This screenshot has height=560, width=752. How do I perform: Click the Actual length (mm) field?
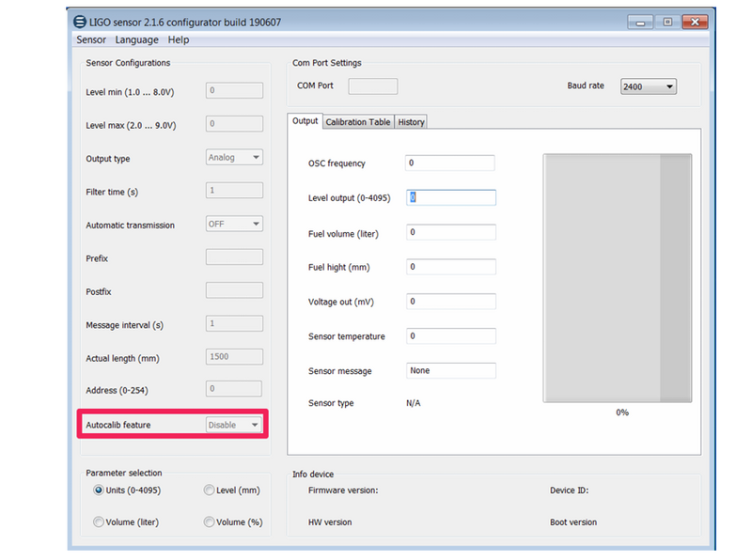pos(234,357)
